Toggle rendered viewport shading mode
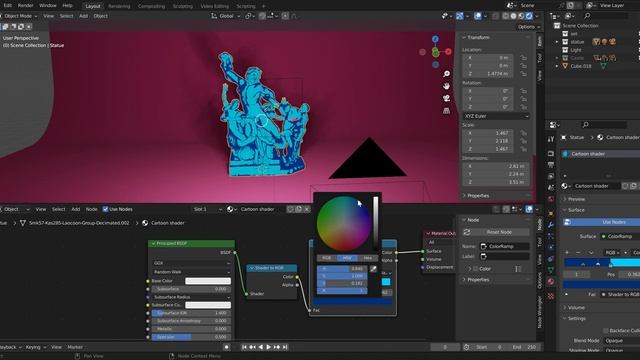 click(529, 16)
